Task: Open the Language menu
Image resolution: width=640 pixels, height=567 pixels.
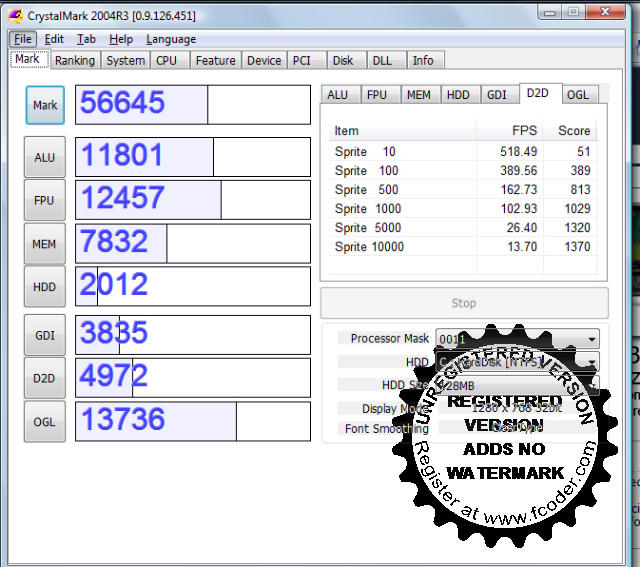Action: (171, 39)
